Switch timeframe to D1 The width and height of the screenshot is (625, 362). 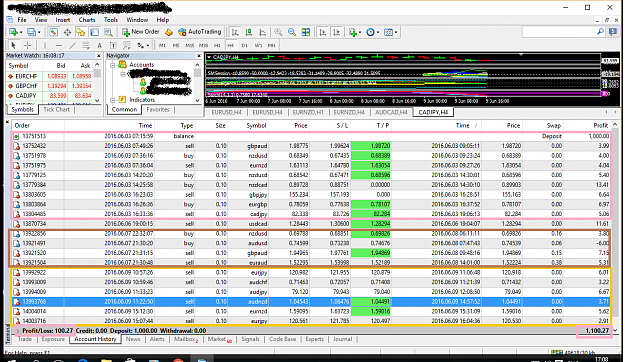(244, 45)
